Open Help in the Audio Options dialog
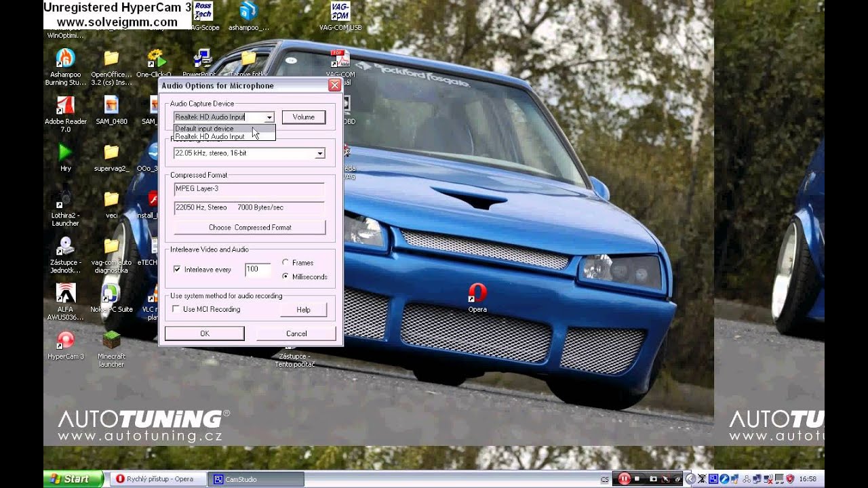 pos(304,310)
